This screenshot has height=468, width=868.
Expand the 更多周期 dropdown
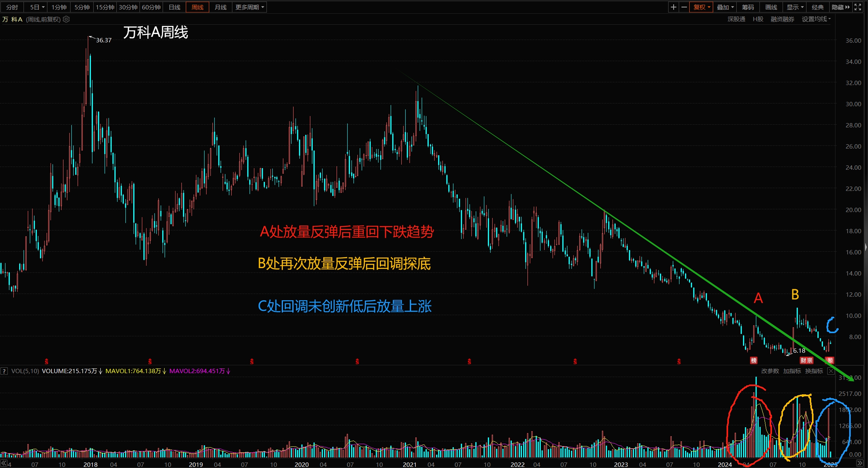pos(250,7)
